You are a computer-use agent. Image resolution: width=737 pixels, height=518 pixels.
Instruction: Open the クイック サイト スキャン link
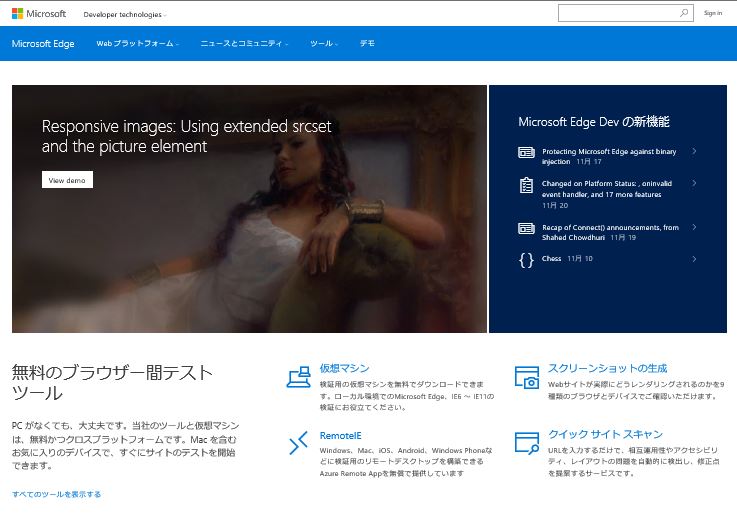[x=605, y=434]
